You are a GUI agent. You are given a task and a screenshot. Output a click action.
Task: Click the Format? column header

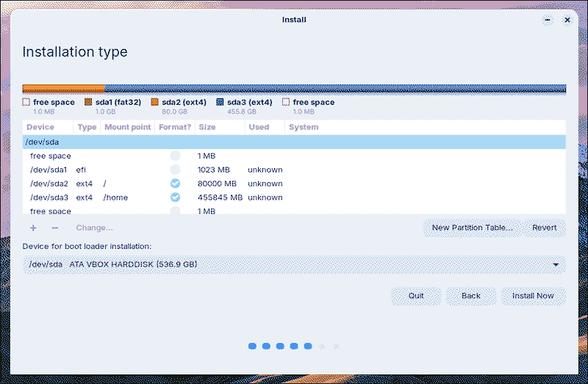(x=175, y=127)
